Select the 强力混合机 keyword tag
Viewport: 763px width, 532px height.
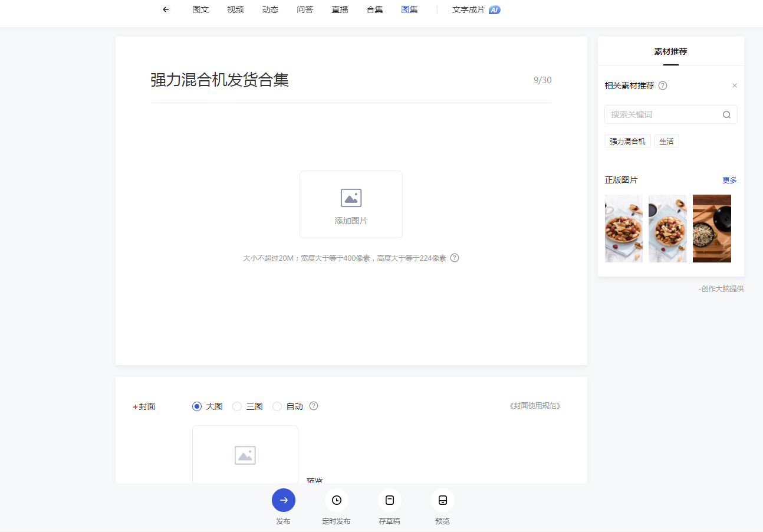coord(627,141)
